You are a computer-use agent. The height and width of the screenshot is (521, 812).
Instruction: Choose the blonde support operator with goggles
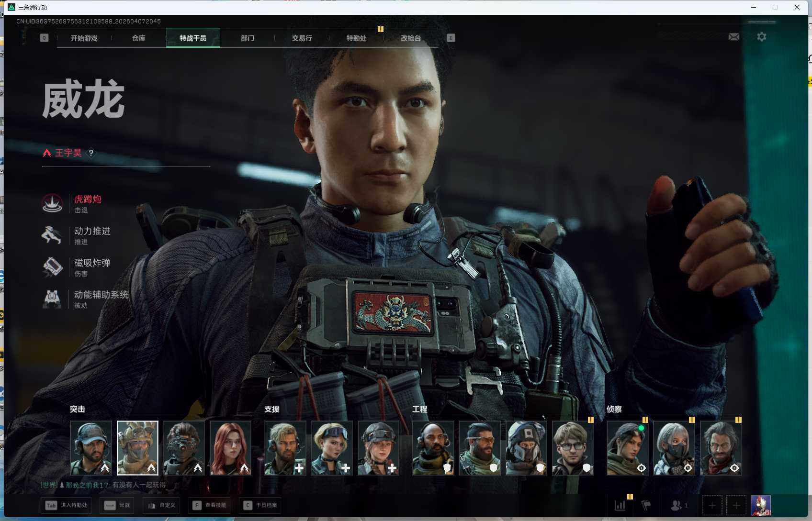coord(332,448)
